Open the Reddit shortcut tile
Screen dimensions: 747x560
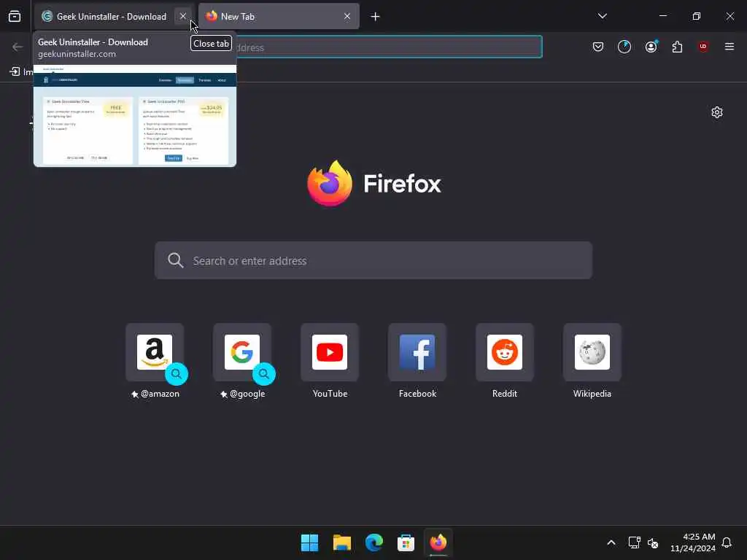coord(505,352)
